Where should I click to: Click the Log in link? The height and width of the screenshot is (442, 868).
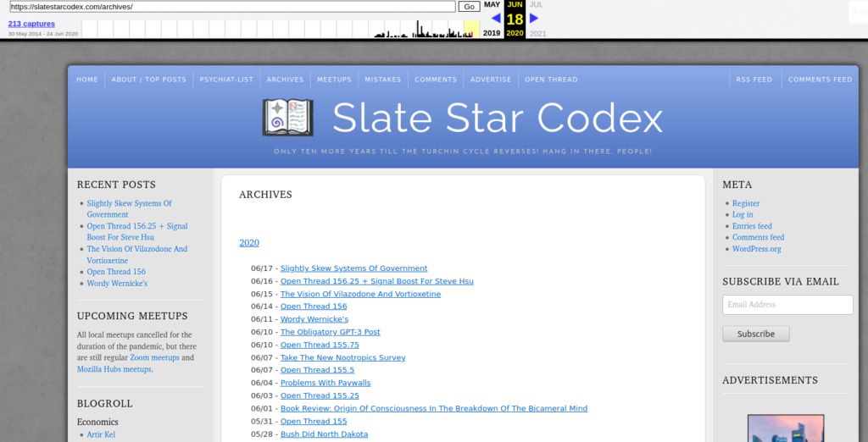tap(743, 214)
